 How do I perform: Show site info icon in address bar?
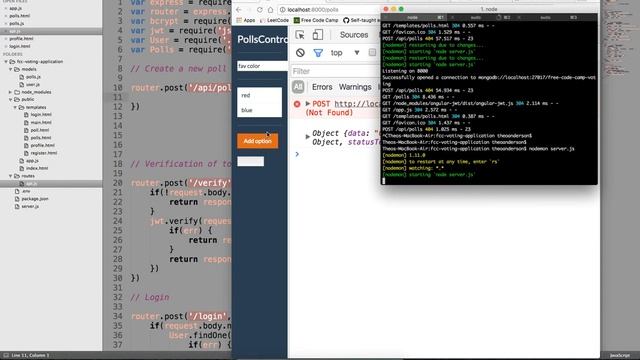(282, 9)
